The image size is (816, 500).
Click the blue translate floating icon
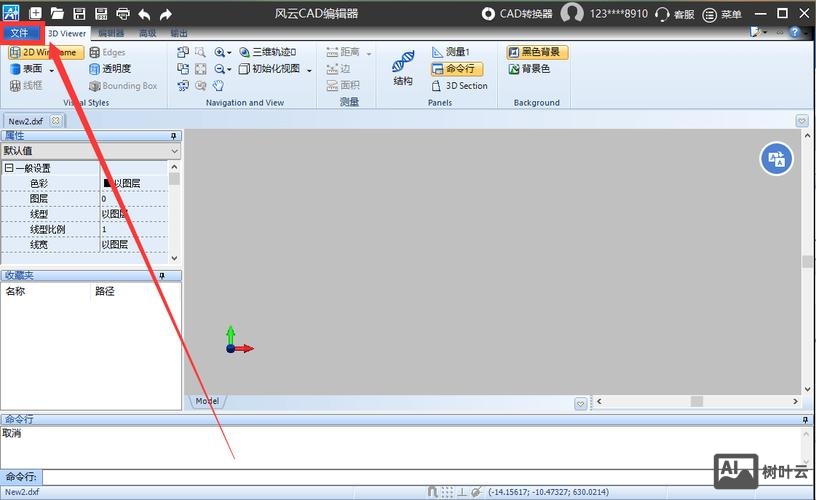(776, 158)
